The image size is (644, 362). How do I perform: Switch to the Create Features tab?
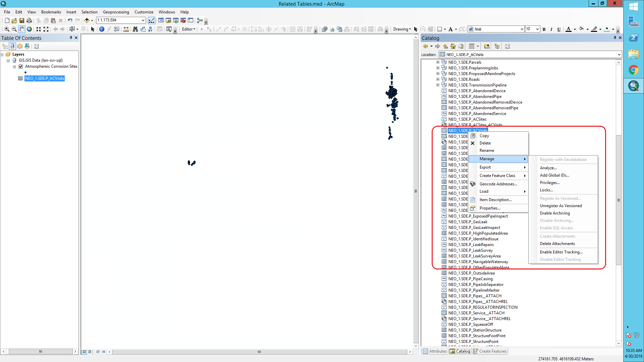click(490, 351)
